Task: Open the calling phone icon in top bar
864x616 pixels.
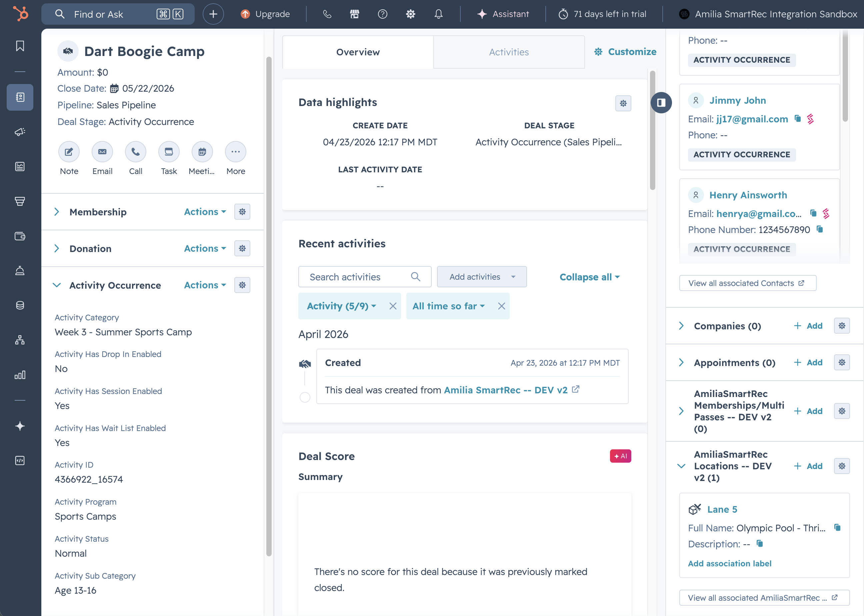Action: point(327,14)
